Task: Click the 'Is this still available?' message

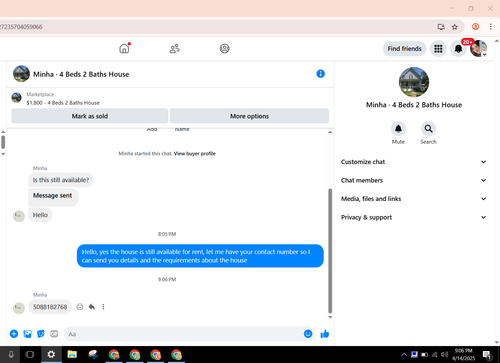Action: [x=61, y=180]
